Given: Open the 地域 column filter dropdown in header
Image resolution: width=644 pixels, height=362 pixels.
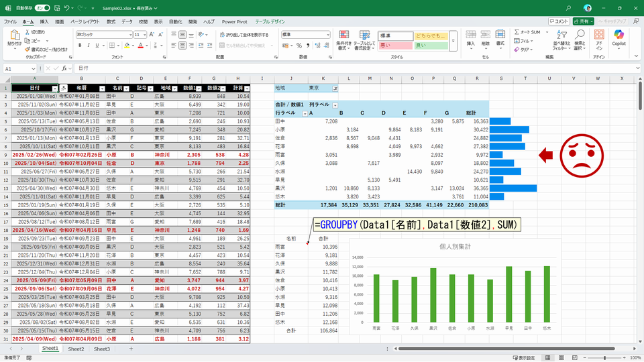Looking at the screenshot, I should (176, 88).
